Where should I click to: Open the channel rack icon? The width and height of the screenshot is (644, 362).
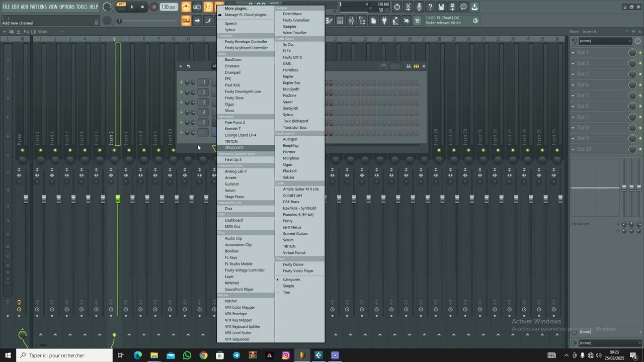[x=340, y=21]
